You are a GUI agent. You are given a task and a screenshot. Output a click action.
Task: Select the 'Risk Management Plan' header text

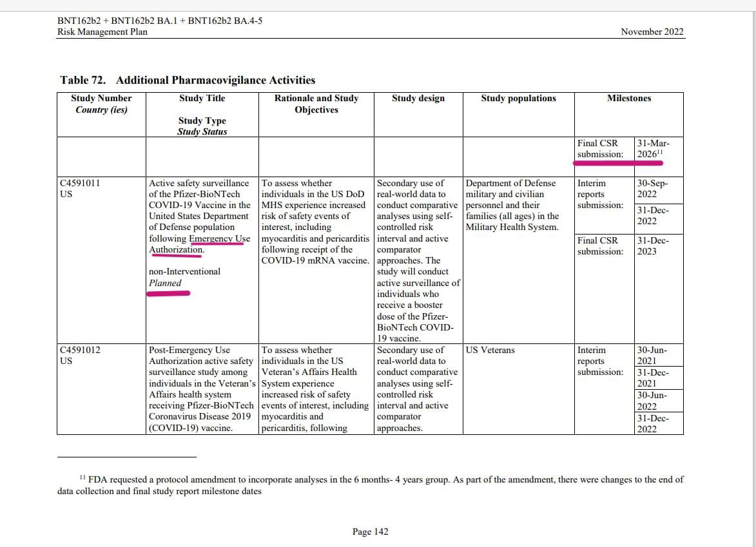click(102, 32)
